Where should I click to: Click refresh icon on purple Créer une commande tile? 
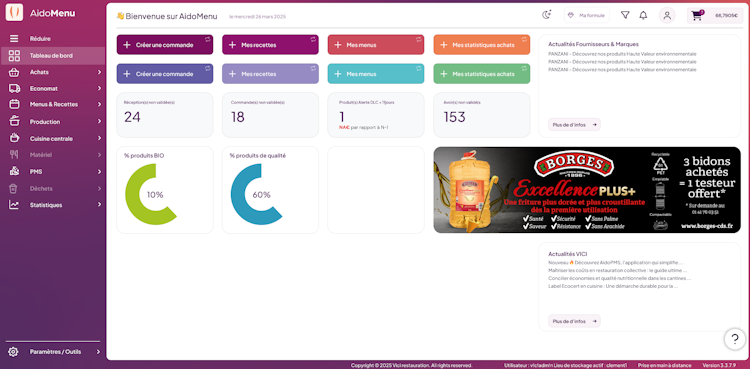(208, 68)
